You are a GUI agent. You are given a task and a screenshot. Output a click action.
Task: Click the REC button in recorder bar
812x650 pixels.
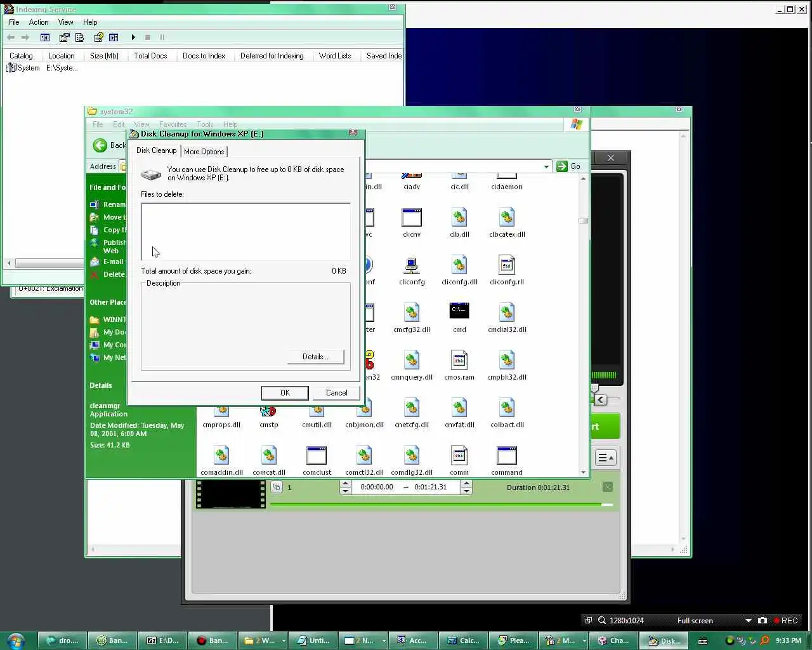tap(785, 620)
